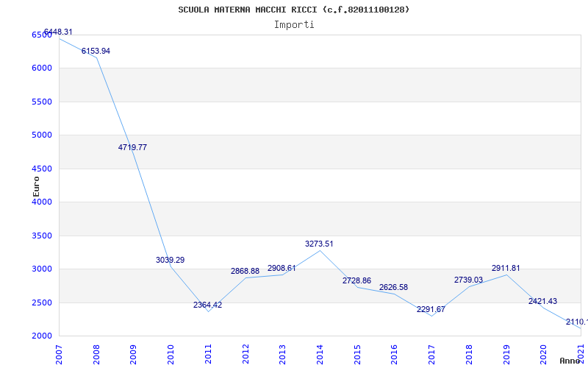Viewport: 588px width, 368px height.
Task: Click x-axis year 2016
Action: click(x=394, y=354)
